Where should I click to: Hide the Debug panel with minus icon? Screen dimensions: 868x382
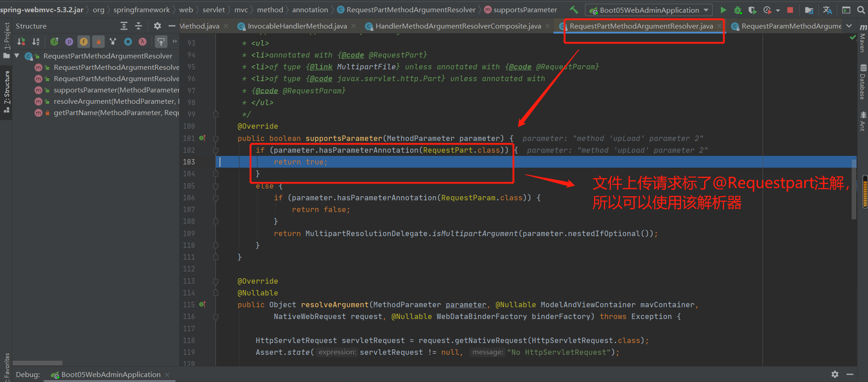[850, 374]
